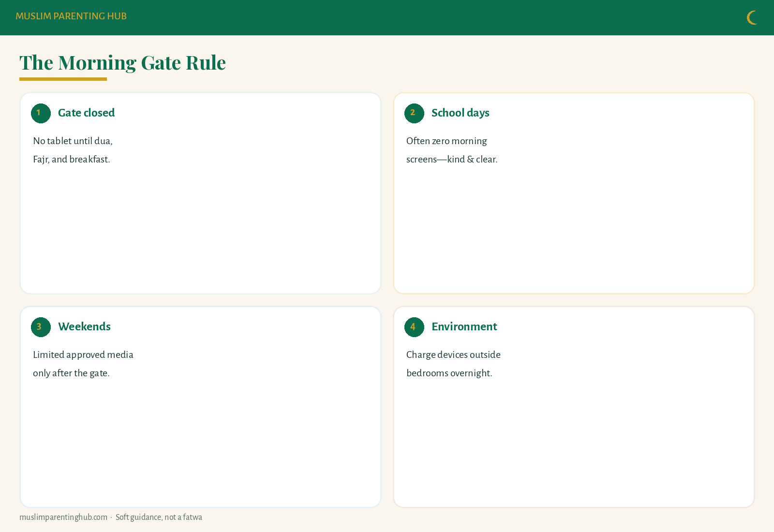Click the text Often zero morning screens
The width and height of the screenshot is (774, 532).
pyautogui.click(x=447, y=150)
